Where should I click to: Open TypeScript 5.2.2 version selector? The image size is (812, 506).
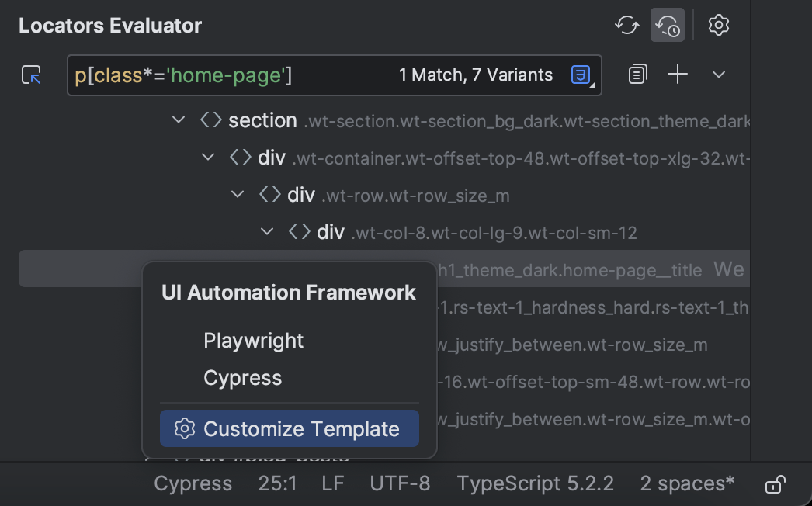click(536, 483)
